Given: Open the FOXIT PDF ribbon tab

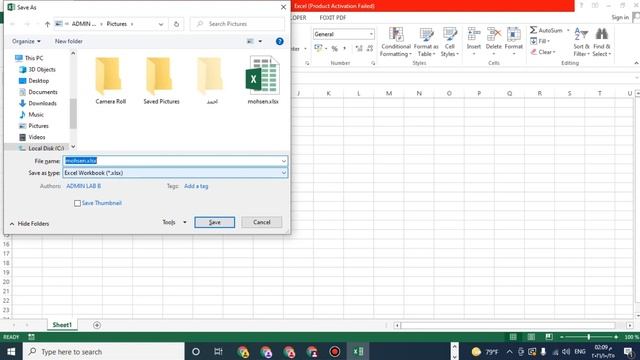Looking at the screenshot, I should click(x=333, y=18).
